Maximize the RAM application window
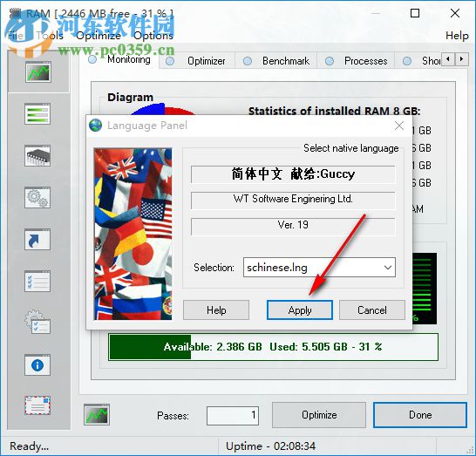This screenshot has height=456, width=476. 415,13
